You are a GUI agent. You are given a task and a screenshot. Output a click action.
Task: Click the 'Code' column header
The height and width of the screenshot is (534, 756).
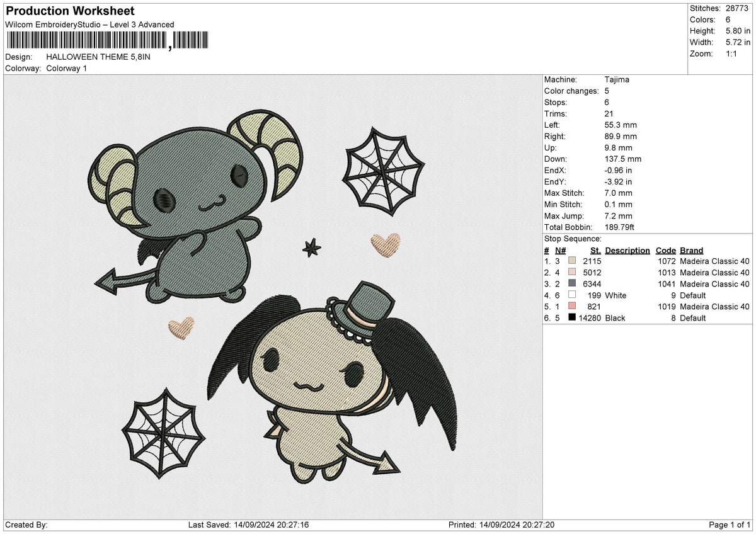pyautogui.click(x=665, y=250)
